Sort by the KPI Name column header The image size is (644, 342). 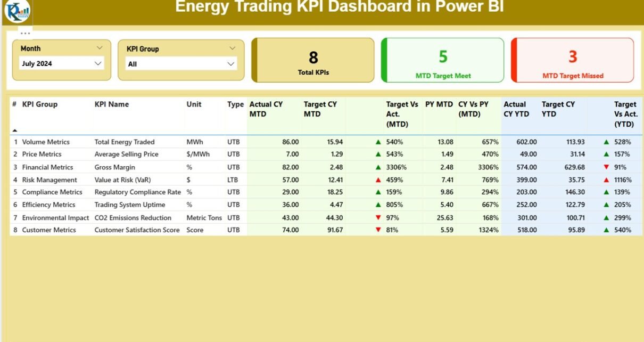[112, 104]
